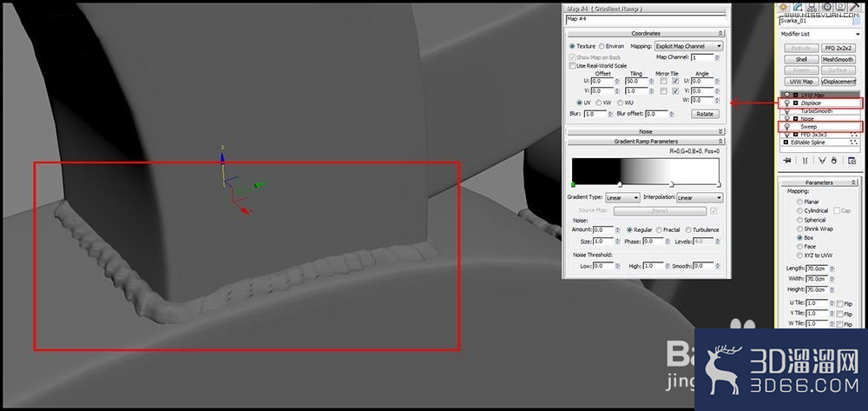The image size is (868, 411).
Task: Toggle lightbulb for UVW Map modifier
Action: click(787, 96)
